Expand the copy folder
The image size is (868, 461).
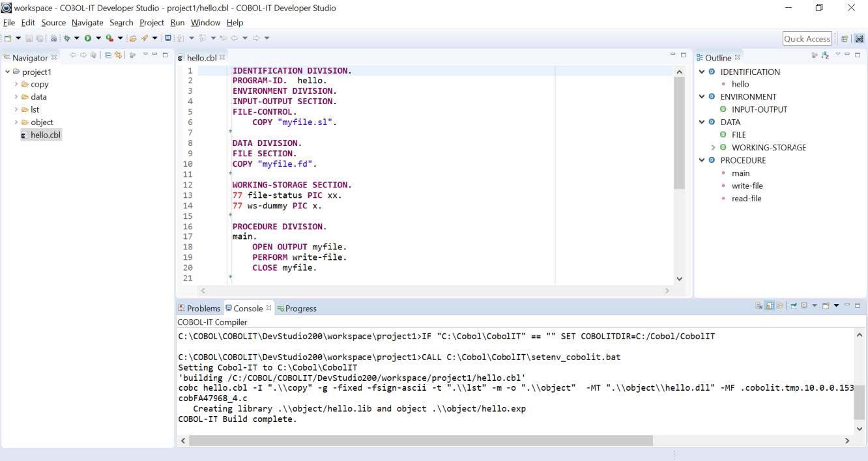coord(16,84)
